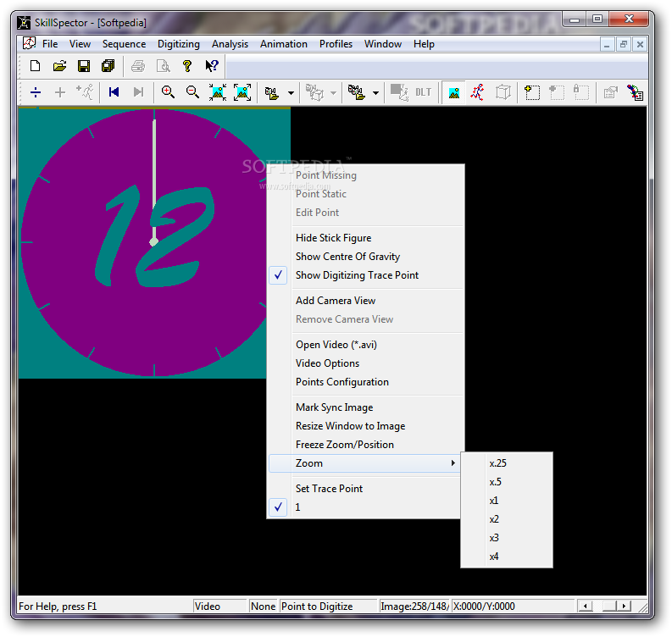Set zoom level to x4
Screen dimensions: 672x637
pos(507,557)
